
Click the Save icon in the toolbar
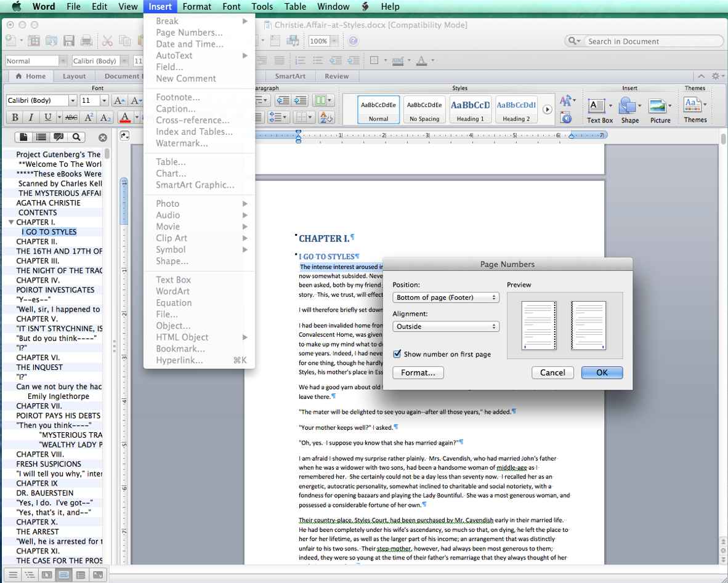click(x=68, y=41)
